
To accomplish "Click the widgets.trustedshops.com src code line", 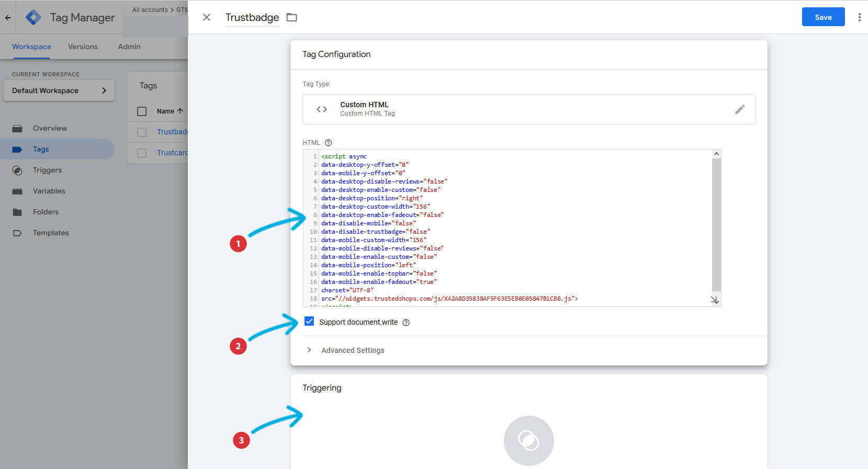I will pyautogui.click(x=449, y=299).
